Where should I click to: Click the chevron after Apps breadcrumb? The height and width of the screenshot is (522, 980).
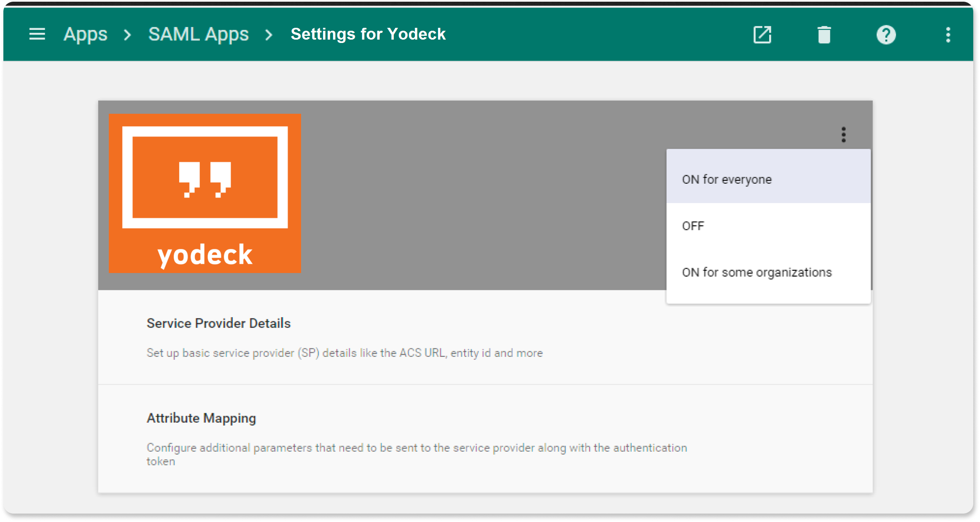coord(127,35)
